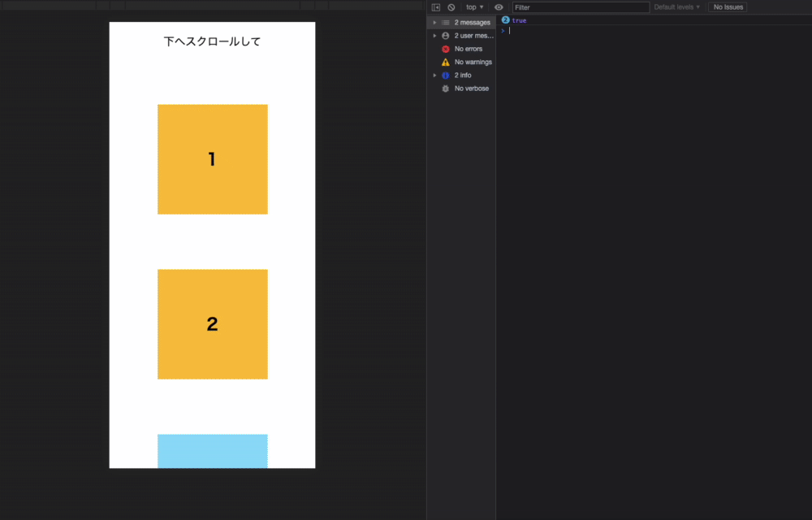Image resolution: width=812 pixels, height=520 pixels.
Task: Click the repeat count badge 2
Action: pos(505,20)
